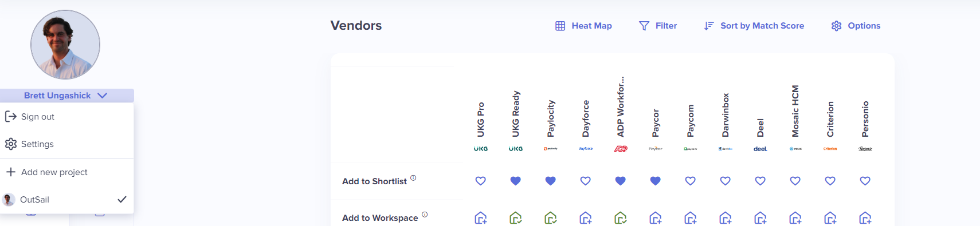The height and width of the screenshot is (226, 980).
Task: Remove ADP Workforce from shortlist
Action: (621, 181)
